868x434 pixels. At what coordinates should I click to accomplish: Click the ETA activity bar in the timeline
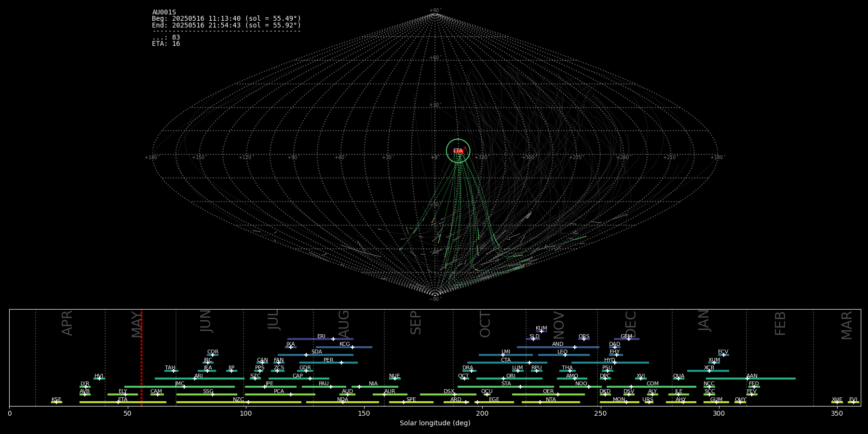point(123,402)
